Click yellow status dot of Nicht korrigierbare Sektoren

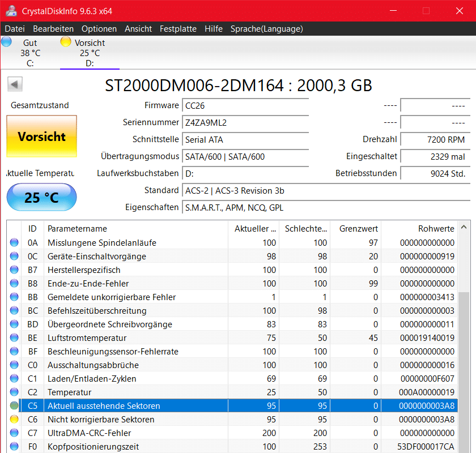pyautogui.click(x=14, y=420)
